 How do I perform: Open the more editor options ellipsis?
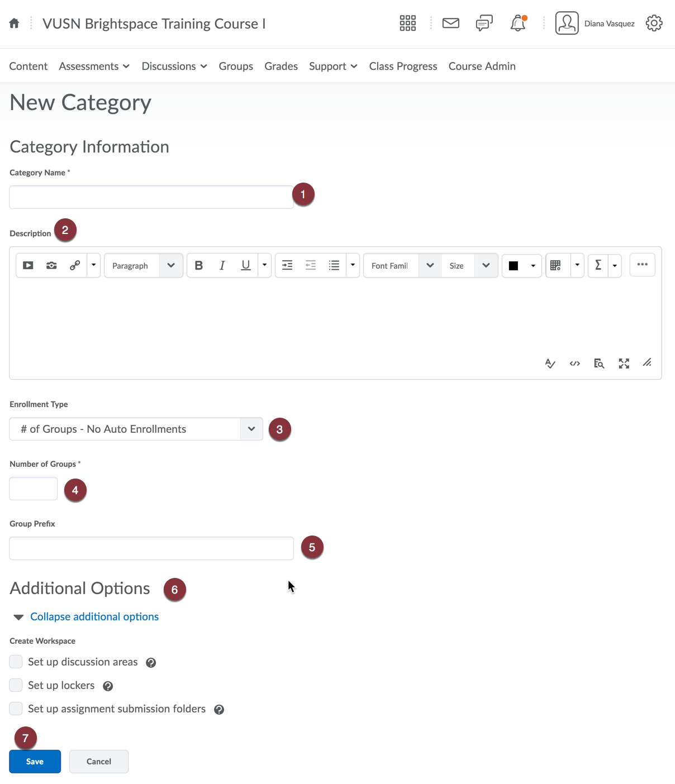coord(643,265)
